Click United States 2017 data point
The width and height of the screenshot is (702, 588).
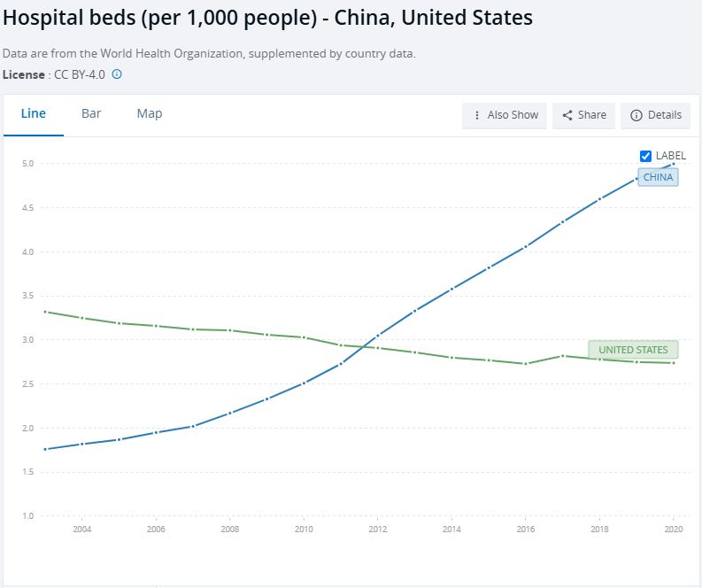[563, 356]
